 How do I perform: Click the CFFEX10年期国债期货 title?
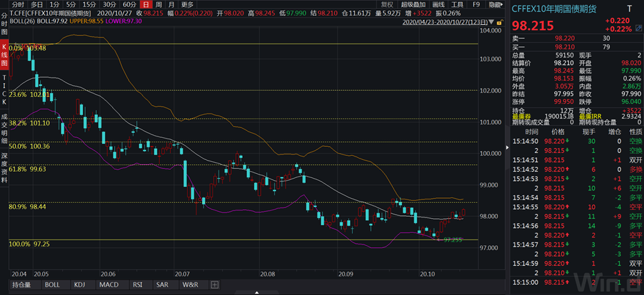click(553, 8)
